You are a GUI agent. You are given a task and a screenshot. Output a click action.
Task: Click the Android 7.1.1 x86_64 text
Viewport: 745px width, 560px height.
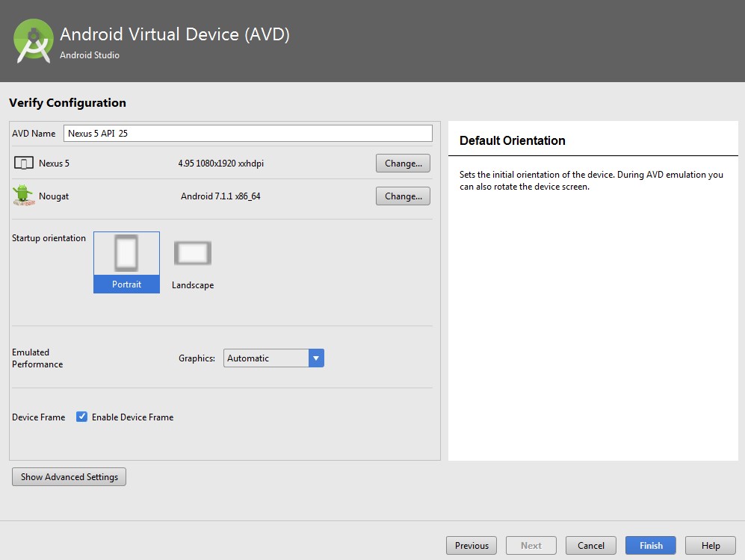click(x=220, y=196)
